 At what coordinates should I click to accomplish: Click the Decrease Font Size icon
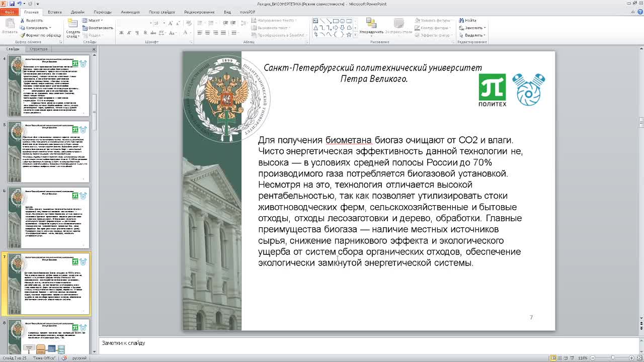[178, 23]
